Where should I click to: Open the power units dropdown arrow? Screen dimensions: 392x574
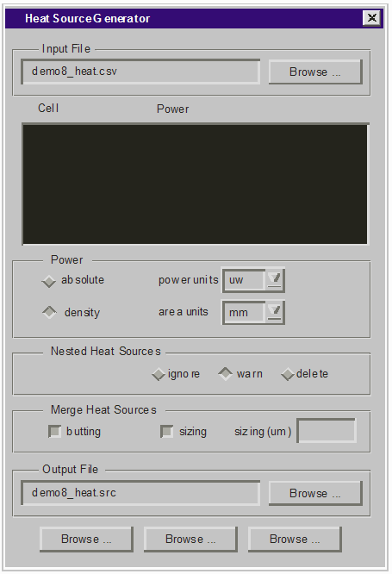(x=274, y=280)
